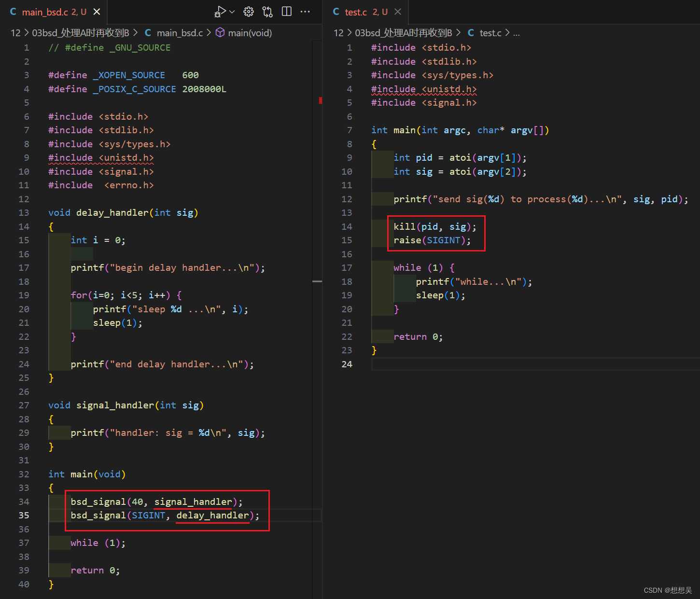Click '// #define _GNU_SOURCE' comment line
The width and height of the screenshot is (700, 599).
coord(110,48)
